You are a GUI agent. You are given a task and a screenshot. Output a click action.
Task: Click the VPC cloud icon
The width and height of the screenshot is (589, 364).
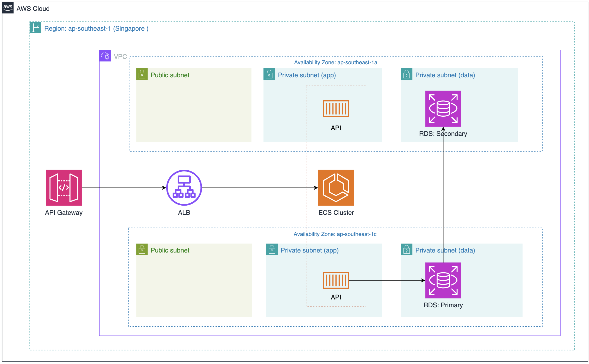click(105, 56)
